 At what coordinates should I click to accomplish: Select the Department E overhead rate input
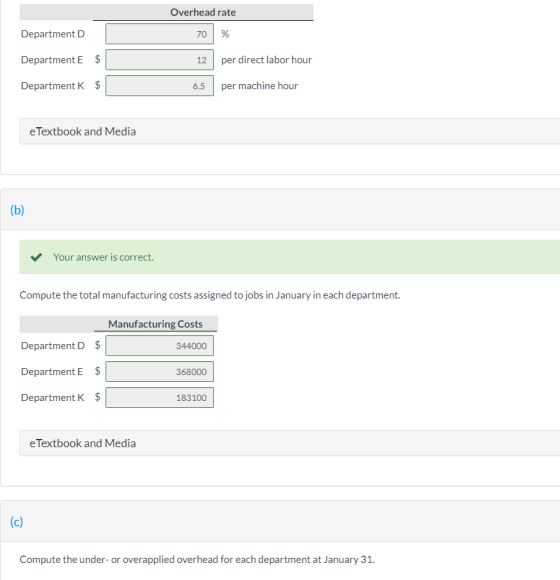(x=159, y=60)
